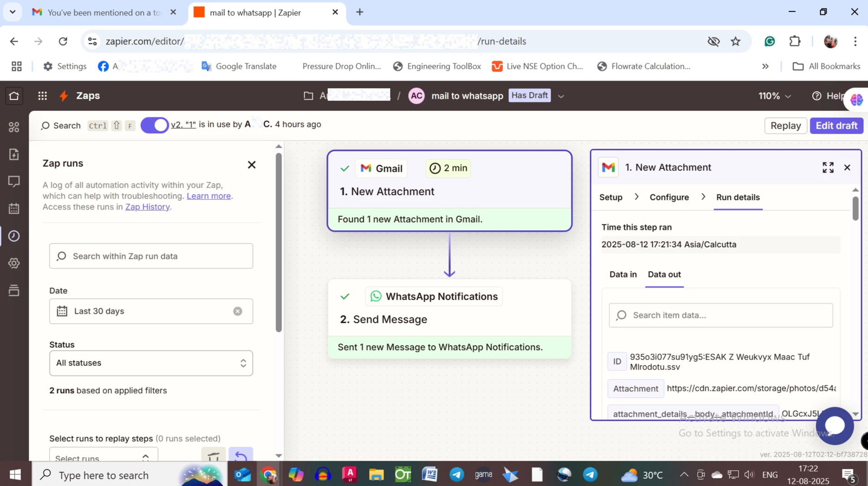Open the 110% zoom level dropdown

click(774, 96)
